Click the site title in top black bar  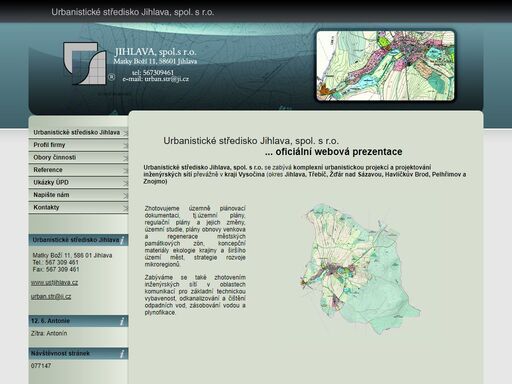click(x=133, y=12)
